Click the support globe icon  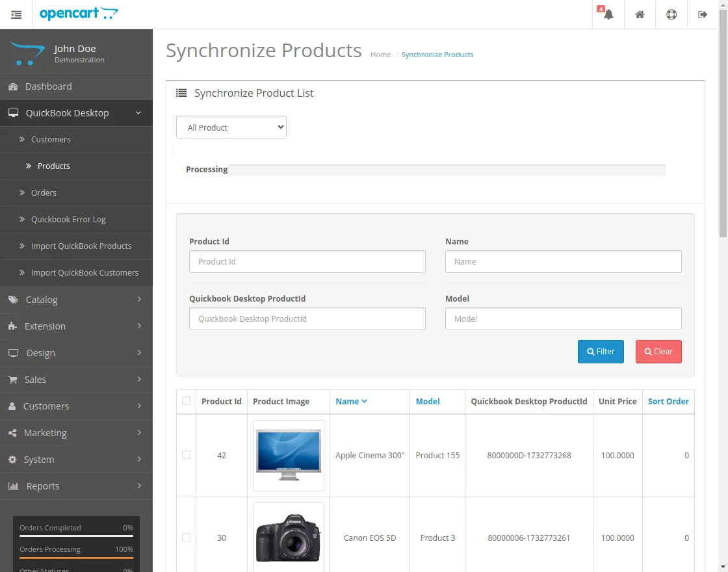point(671,14)
